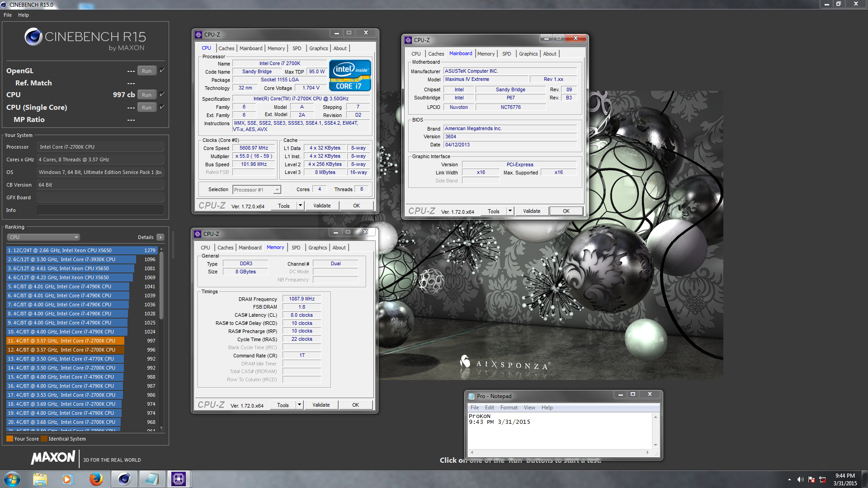This screenshot has width=868, height=488.
Task: Open Windows Explorer from the taskbar
Action: coord(40,479)
